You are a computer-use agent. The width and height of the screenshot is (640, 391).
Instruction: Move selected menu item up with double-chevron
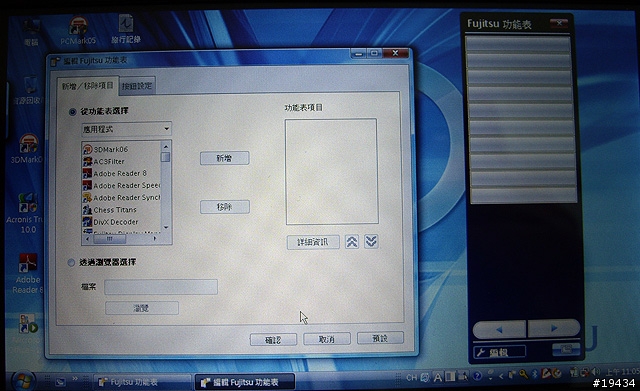(352, 242)
